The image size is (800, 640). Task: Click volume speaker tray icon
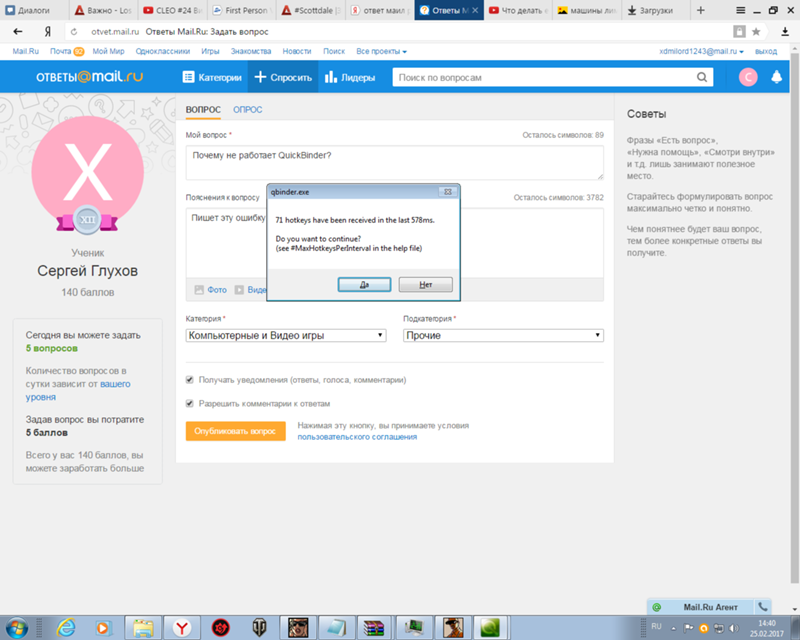click(734, 628)
